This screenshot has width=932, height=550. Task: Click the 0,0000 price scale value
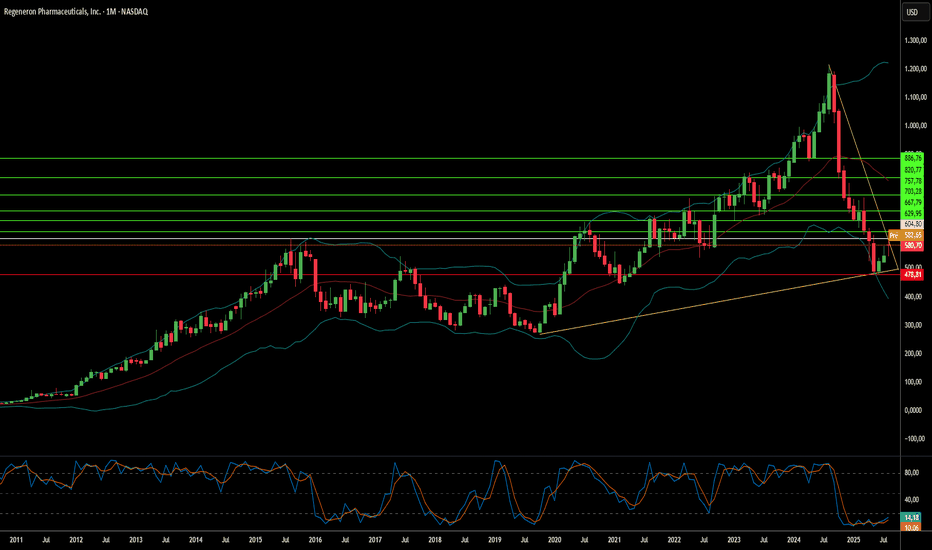coord(914,410)
